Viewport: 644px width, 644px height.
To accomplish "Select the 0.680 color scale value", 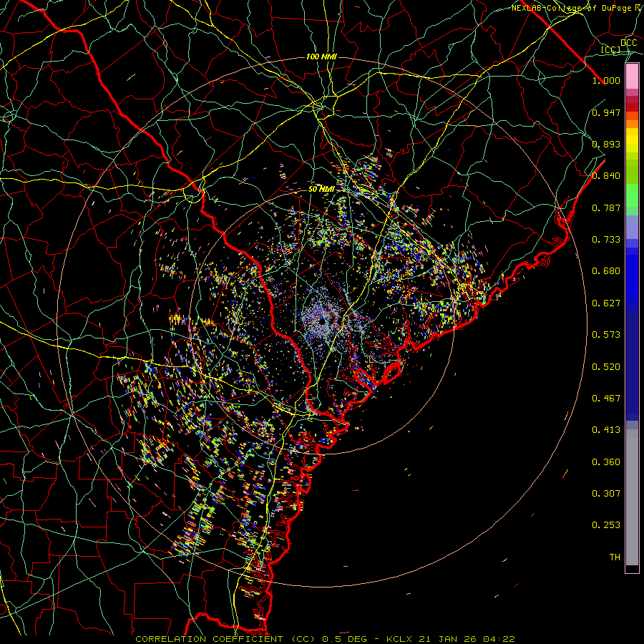I will point(606,271).
